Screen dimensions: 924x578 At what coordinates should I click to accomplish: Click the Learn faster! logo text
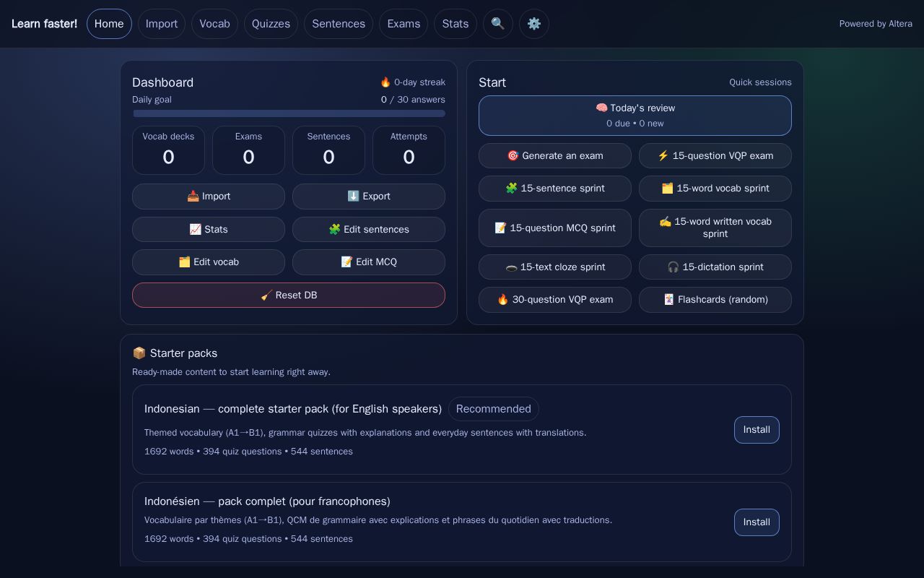point(44,24)
